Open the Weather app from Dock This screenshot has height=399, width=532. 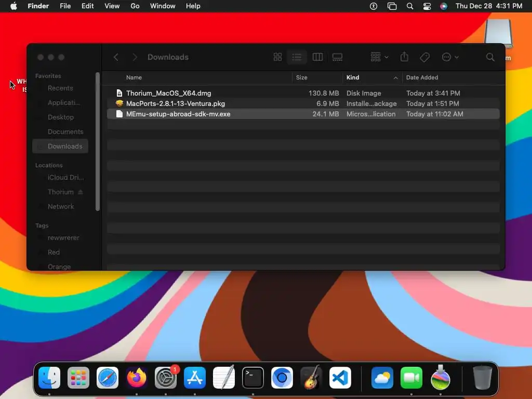(382, 378)
